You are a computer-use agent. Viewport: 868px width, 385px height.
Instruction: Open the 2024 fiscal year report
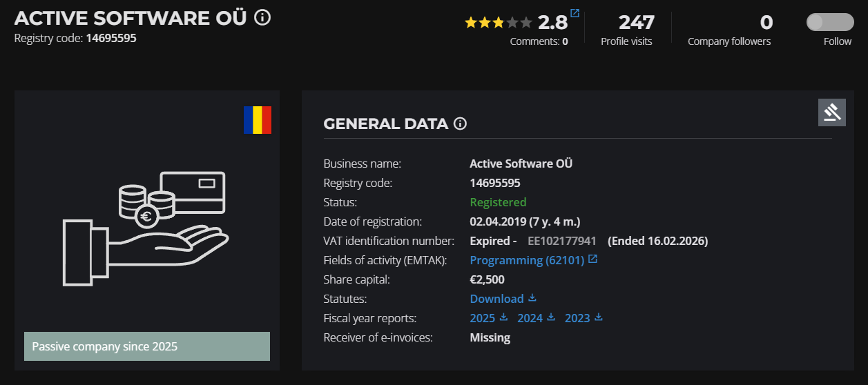click(530, 318)
